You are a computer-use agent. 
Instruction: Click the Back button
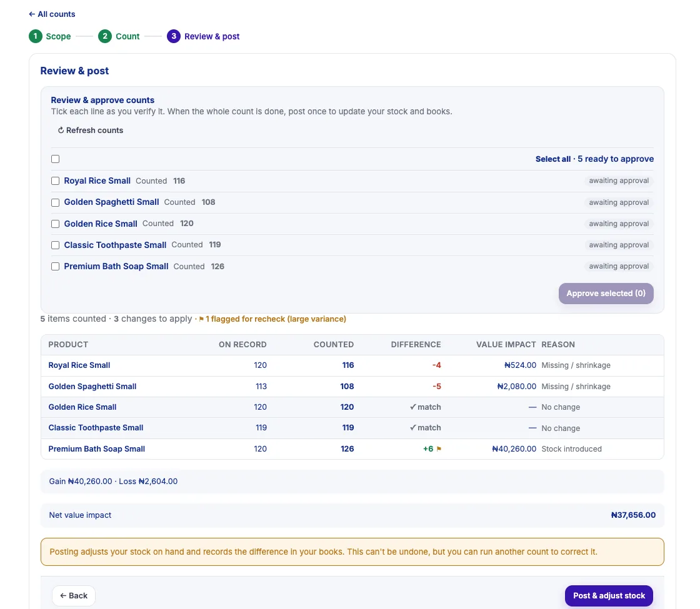point(74,596)
